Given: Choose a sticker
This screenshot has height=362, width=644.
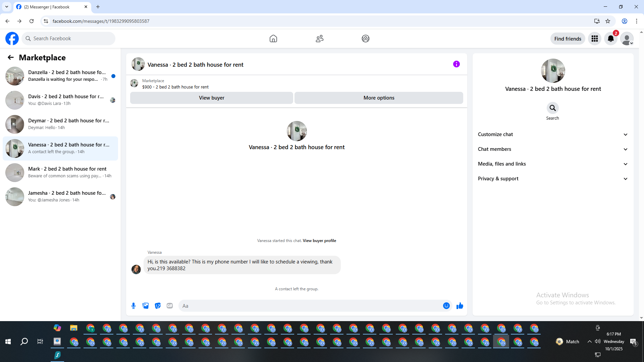Looking at the screenshot, I should click(x=158, y=306).
